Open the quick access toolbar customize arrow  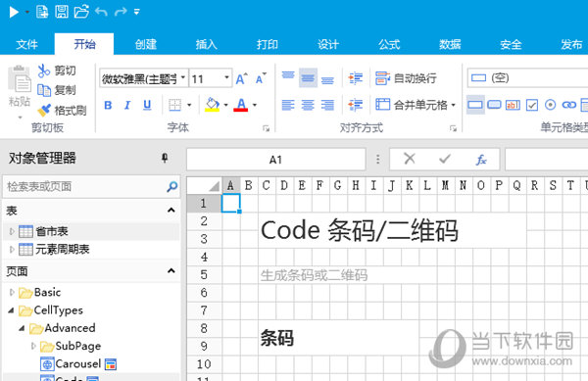pos(137,12)
